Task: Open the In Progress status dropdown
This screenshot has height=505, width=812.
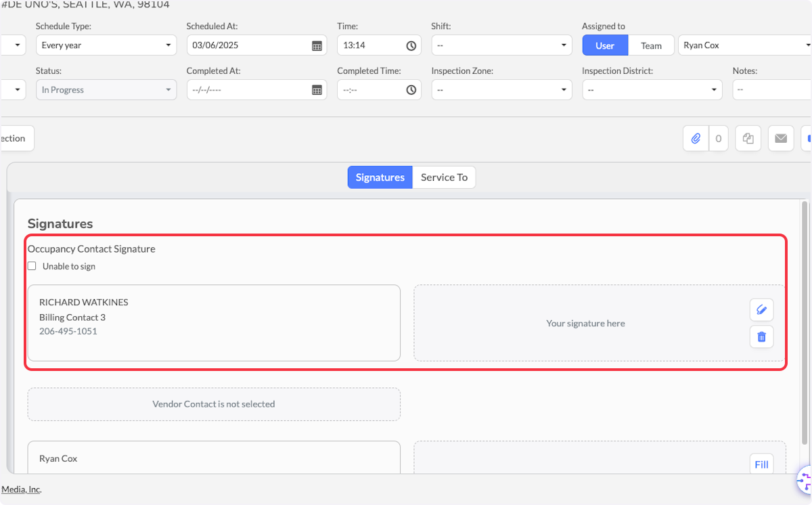Action: coord(106,89)
